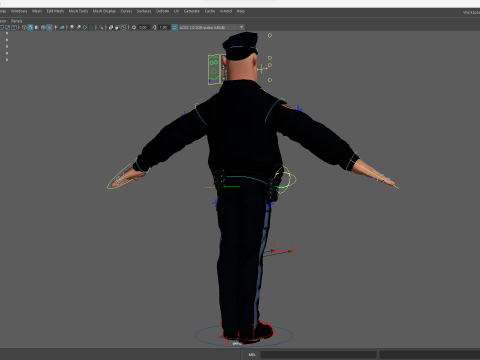480x360 pixels.
Task: Open the Mesh Tools menu
Action: point(78,11)
